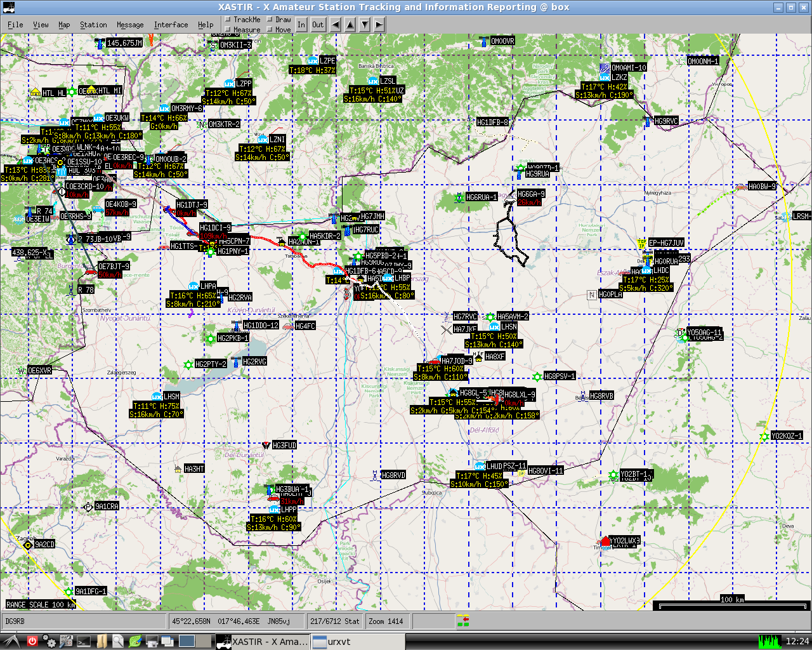The height and width of the screenshot is (650, 812).
Task: Click the HG4FC car icon
Action: click(x=288, y=326)
